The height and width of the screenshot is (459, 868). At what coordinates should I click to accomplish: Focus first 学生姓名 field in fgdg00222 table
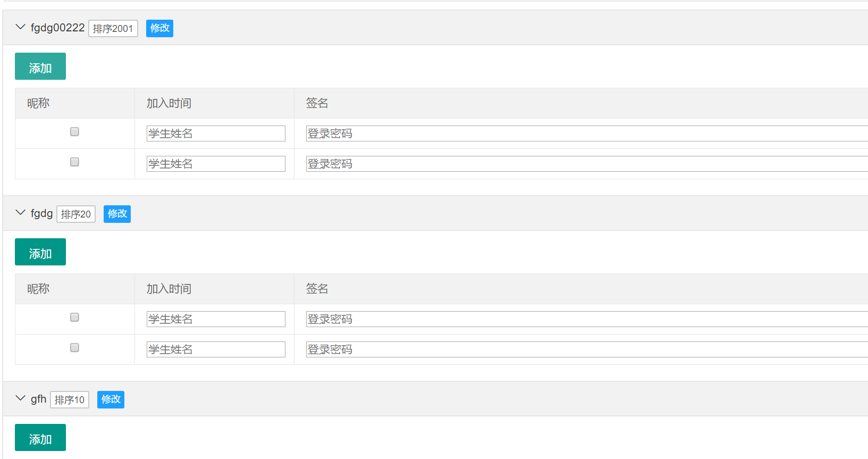tap(216, 133)
